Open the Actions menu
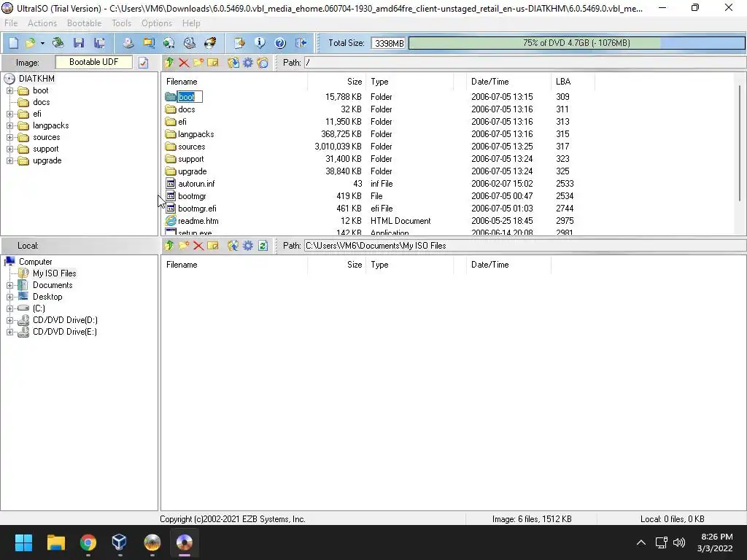The width and height of the screenshot is (747, 560). pyautogui.click(x=42, y=23)
